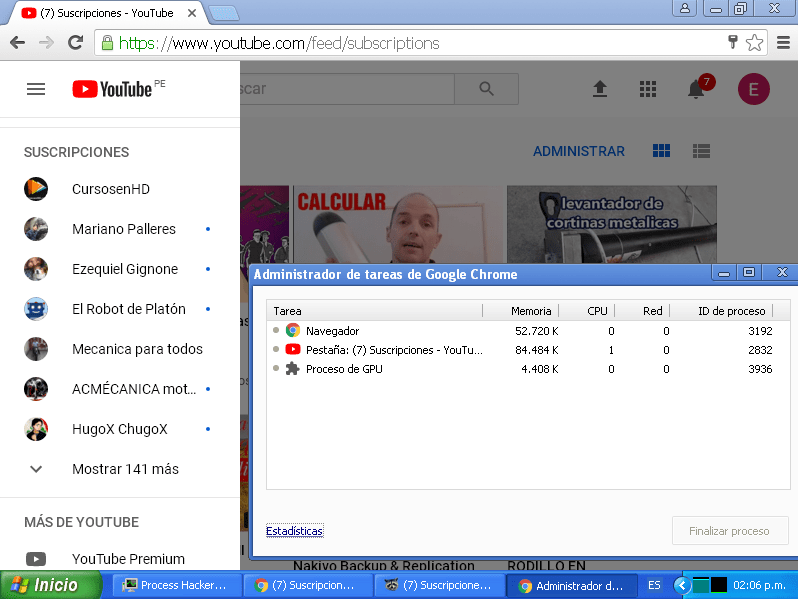Click the HugoX ChugoX channel avatar
The image size is (798, 599).
tap(36, 429)
